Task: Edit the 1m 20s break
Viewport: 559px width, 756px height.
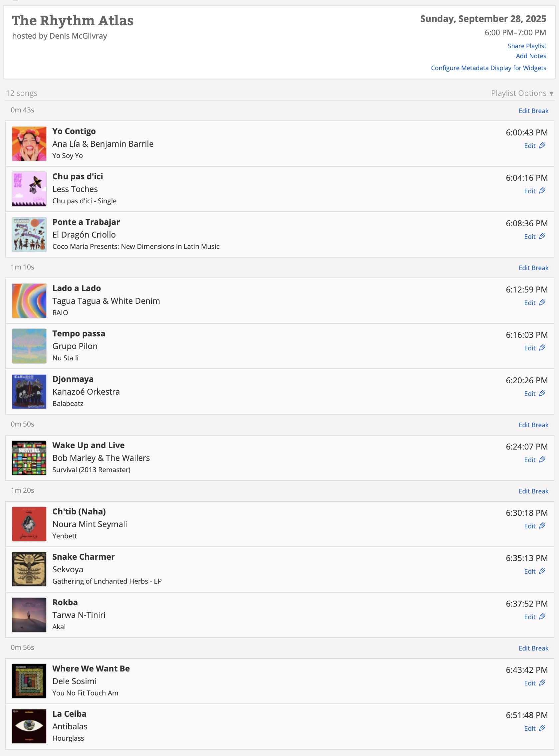Action: [x=533, y=491]
